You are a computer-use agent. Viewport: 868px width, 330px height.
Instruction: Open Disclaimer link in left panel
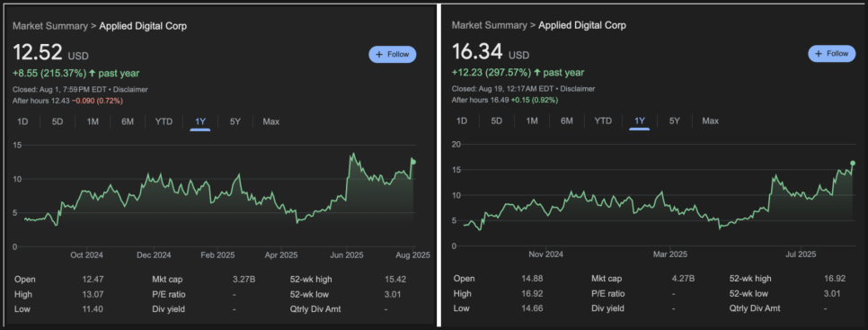click(131, 89)
